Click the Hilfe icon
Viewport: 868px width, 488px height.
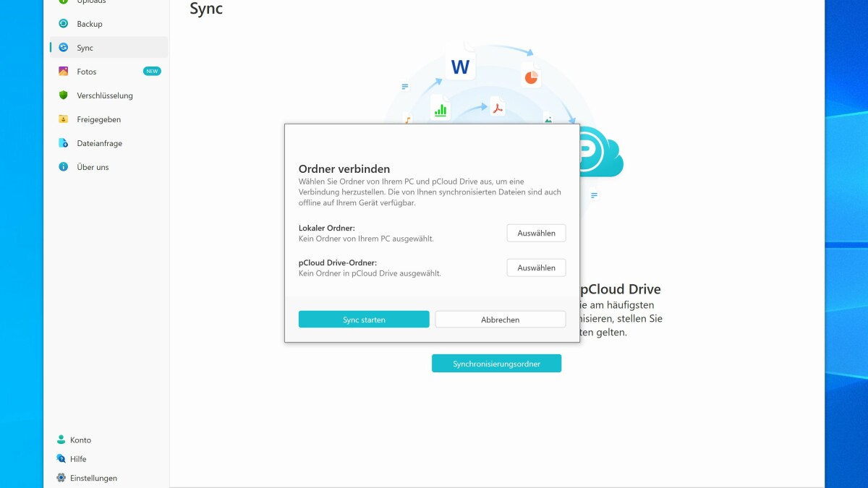pyautogui.click(x=61, y=459)
